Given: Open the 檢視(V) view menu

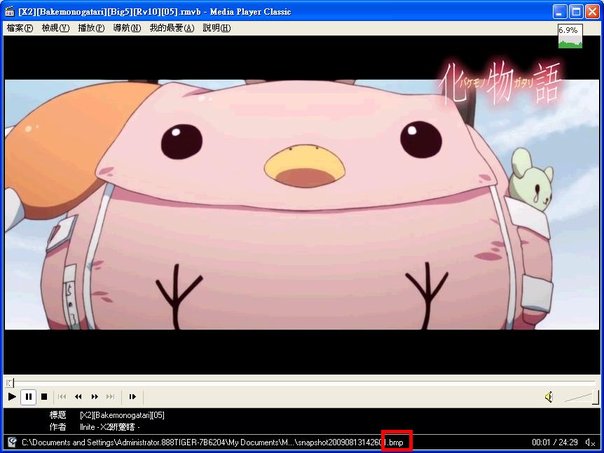Looking at the screenshot, I should (x=55, y=28).
